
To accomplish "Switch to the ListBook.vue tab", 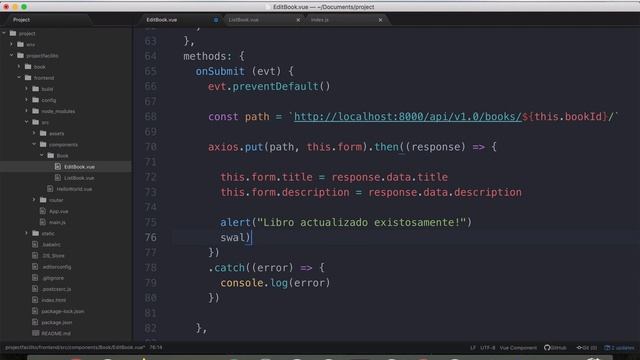I will tap(243, 20).
